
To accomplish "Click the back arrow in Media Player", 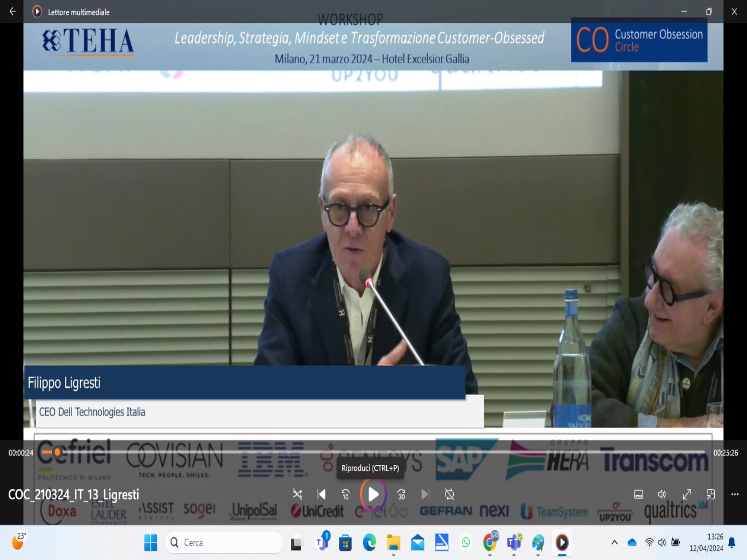I will (x=13, y=12).
